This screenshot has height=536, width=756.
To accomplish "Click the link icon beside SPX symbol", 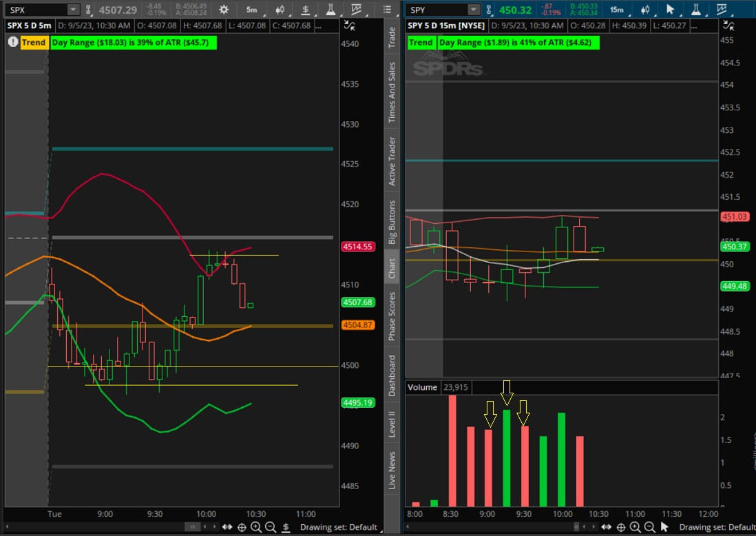I will (x=88, y=10).
